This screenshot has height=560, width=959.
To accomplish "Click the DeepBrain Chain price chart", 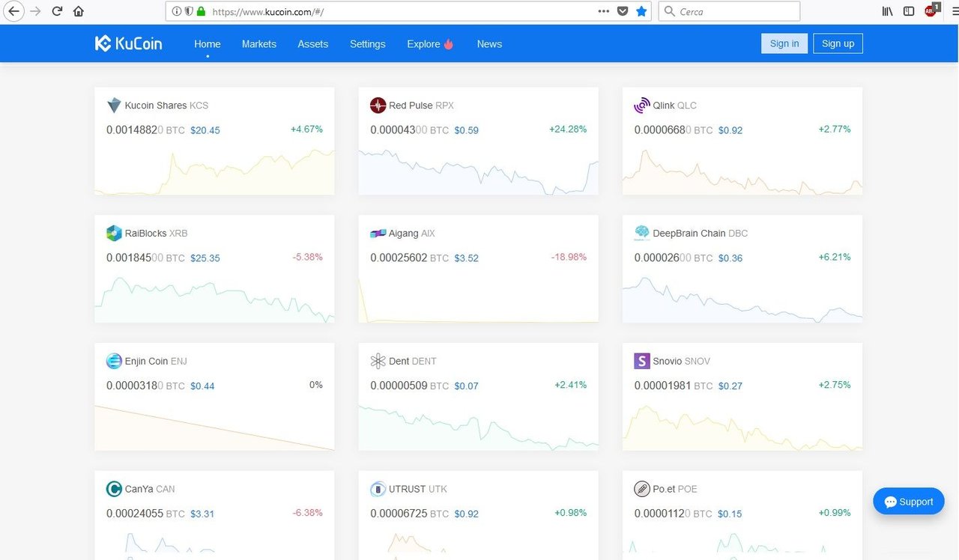I will point(742,299).
